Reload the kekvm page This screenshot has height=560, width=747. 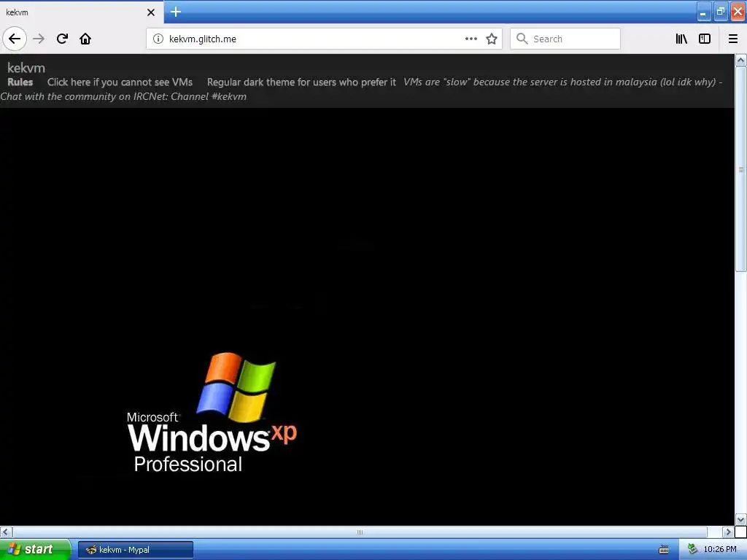[x=62, y=39]
